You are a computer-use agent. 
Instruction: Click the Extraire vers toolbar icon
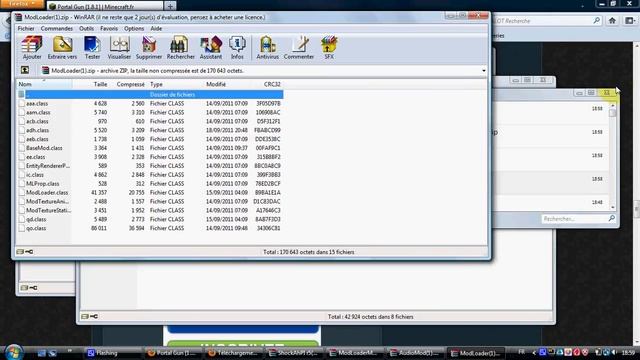(x=62, y=48)
